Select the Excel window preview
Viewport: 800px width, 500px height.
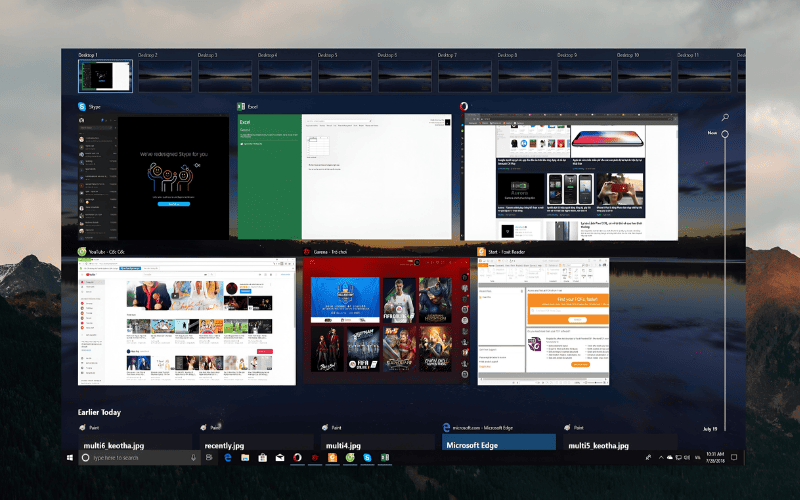click(344, 177)
